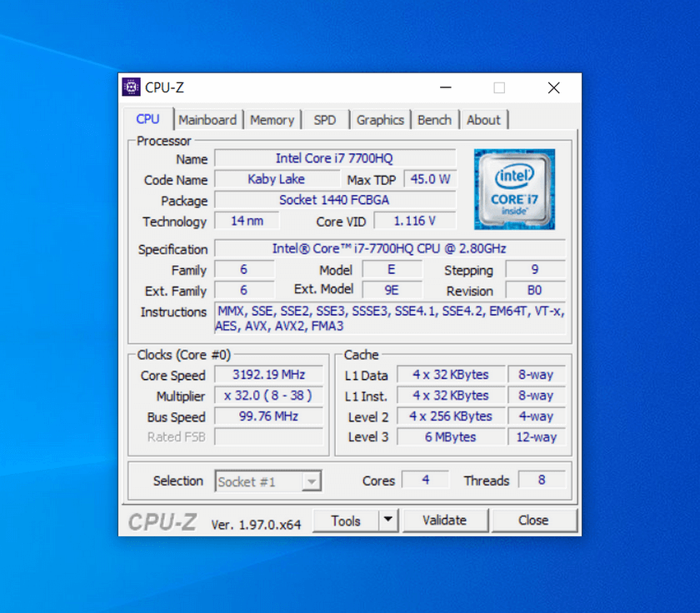700x613 pixels.
Task: Go to the SPD tab
Action: (x=325, y=120)
